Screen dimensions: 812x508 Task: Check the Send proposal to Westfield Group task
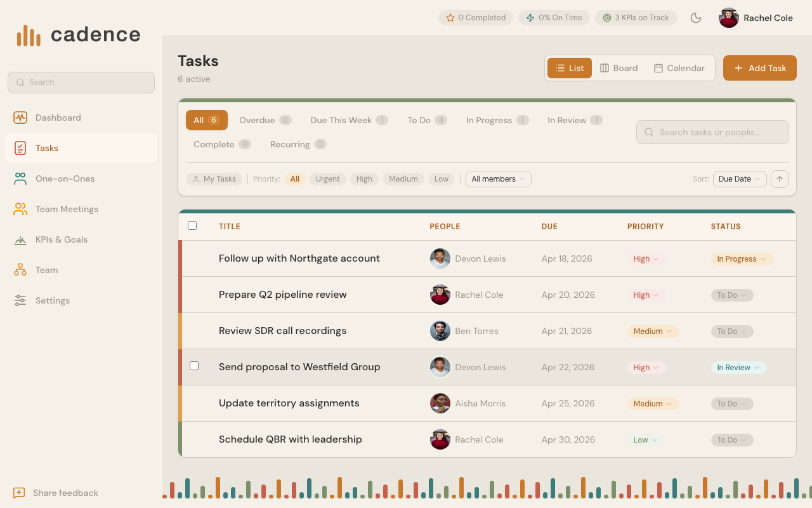[194, 365]
